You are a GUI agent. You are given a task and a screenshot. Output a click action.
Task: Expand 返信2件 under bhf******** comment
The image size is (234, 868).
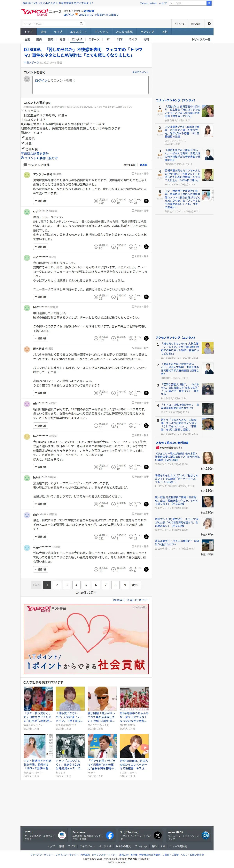point(40,338)
